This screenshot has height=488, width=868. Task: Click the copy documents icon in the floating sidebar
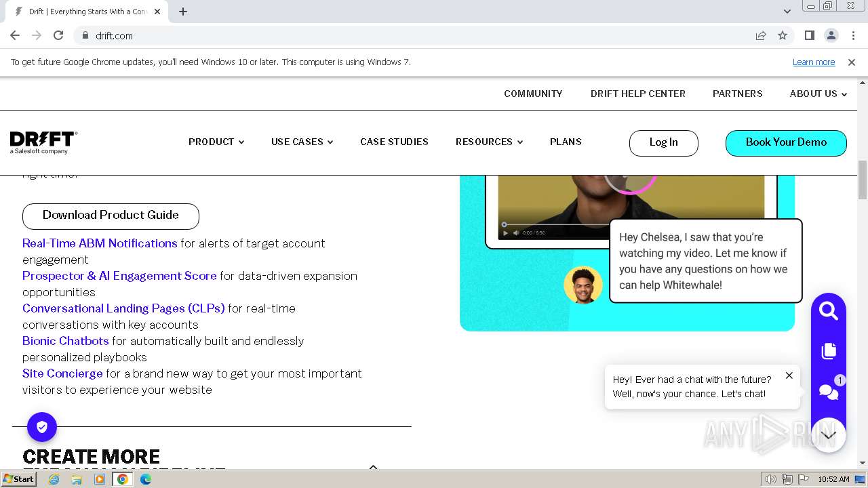coord(828,351)
